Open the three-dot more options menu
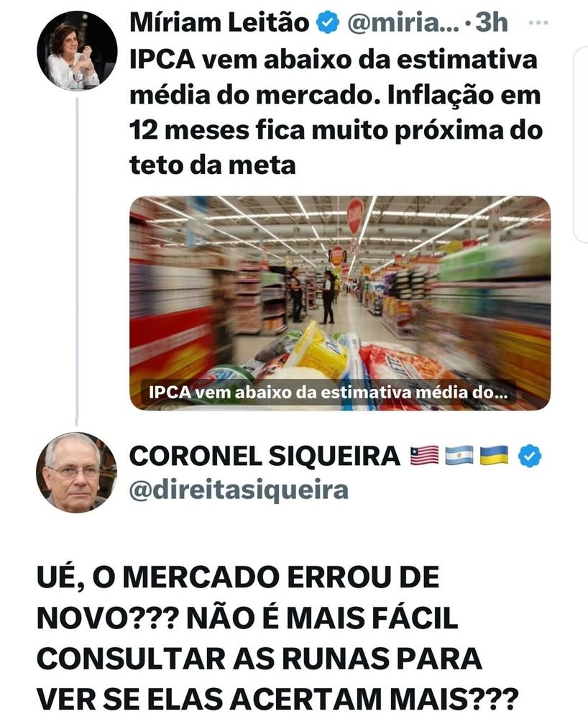Screen dimensions: 588x719 pos(538,22)
